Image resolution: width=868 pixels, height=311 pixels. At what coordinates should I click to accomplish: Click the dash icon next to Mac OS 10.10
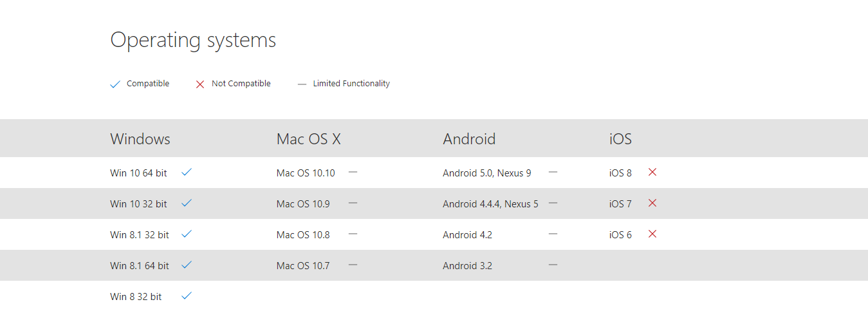tap(353, 172)
